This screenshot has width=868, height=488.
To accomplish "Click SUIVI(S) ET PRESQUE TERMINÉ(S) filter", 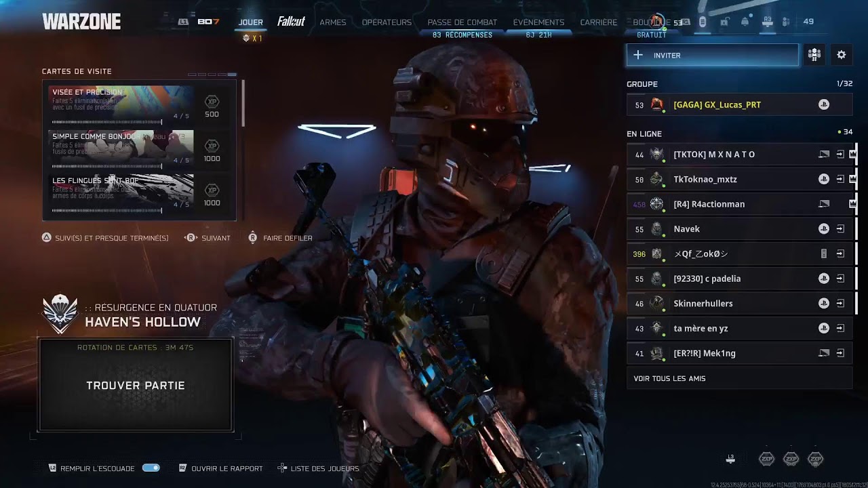I will point(111,238).
